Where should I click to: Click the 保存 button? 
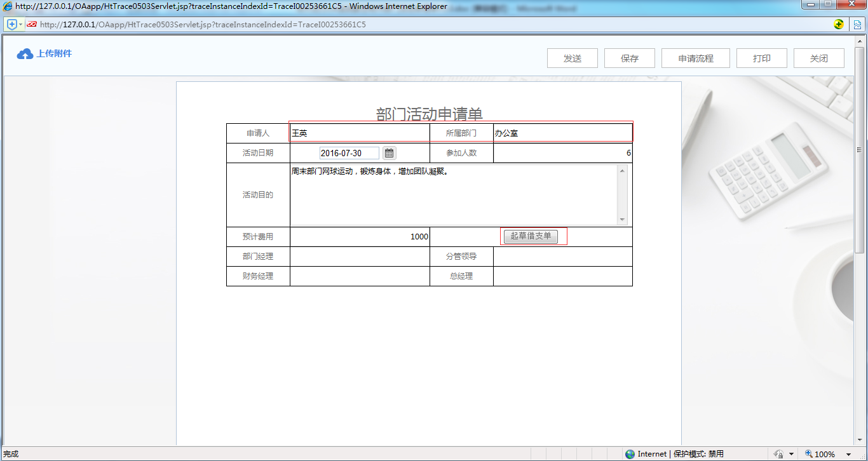click(x=629, y=58)
